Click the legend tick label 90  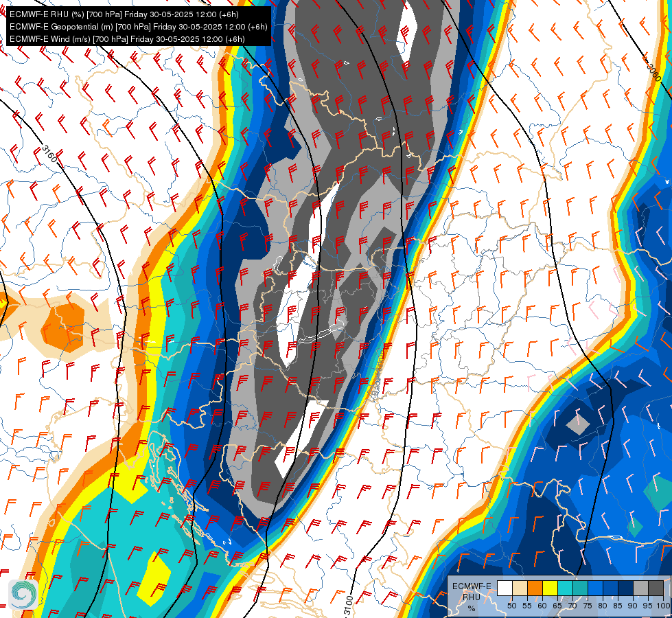click(x=633, y=606)
